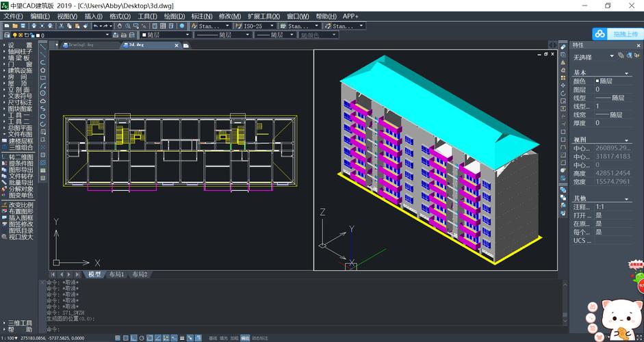Toggle 动态标注 in the status bar
The image size is (644, 342).
(x=259, y=339)
